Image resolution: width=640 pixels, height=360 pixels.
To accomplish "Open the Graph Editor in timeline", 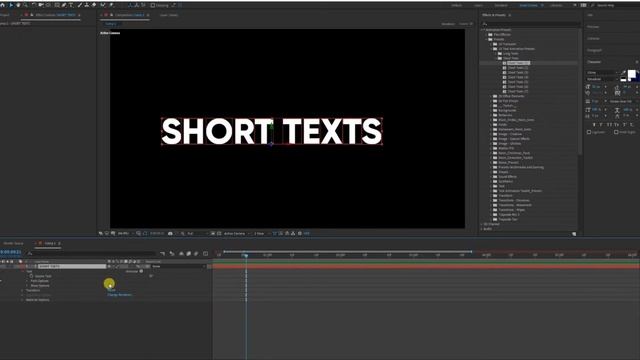I will (205, 253).
